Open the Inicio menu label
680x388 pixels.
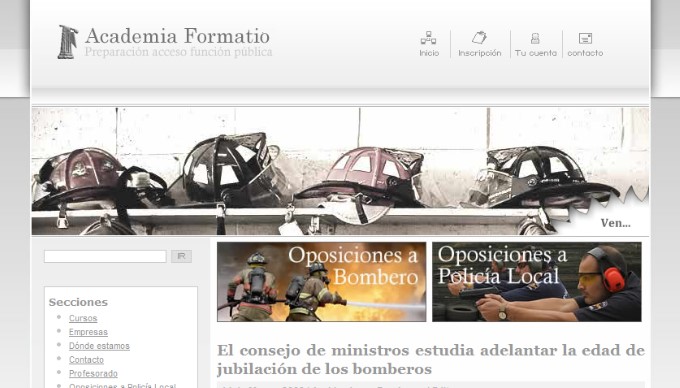(429, 53)
